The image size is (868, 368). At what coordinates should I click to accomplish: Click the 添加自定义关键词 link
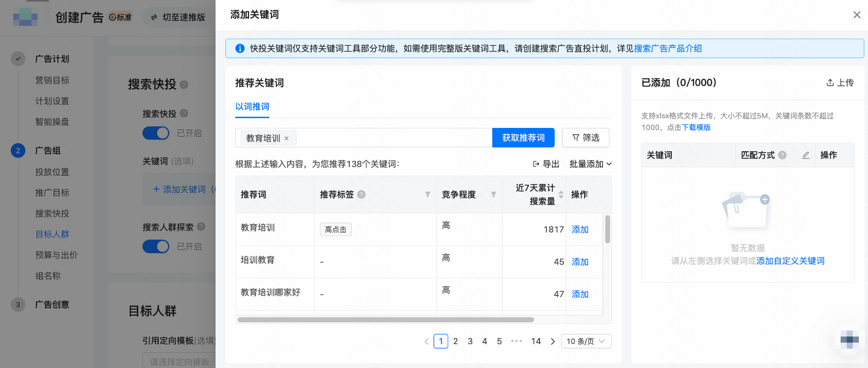click(x=790, y=261)
